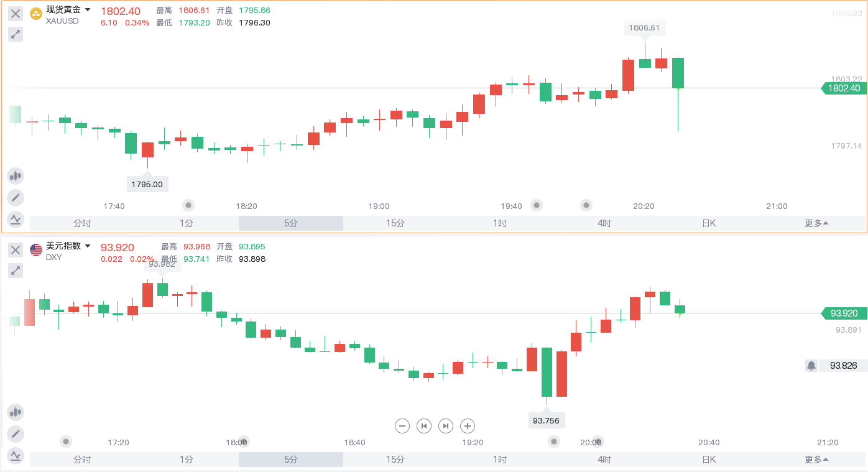The height and width of the screenshot is (472, 868).
Task: Zoom out the DXY chart
Action: (x=402, y=426)
